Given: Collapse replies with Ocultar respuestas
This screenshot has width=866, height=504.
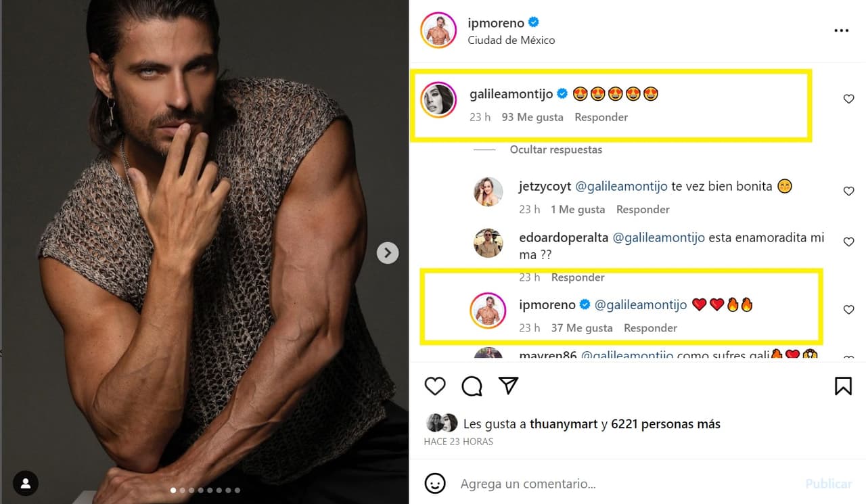Looking at the screenshot, I should [555, 150].
